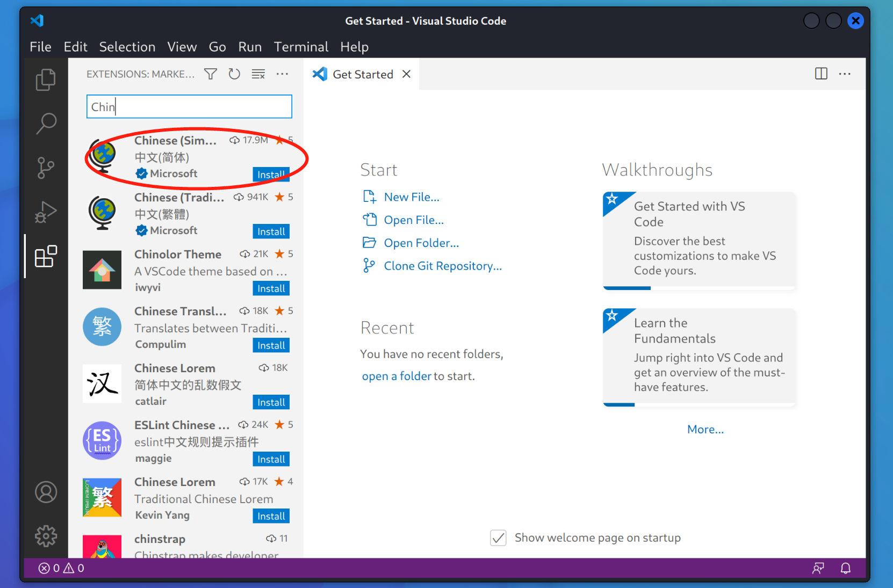
Task: Install Compulim Chinese Translation extension
Action: 271,345
